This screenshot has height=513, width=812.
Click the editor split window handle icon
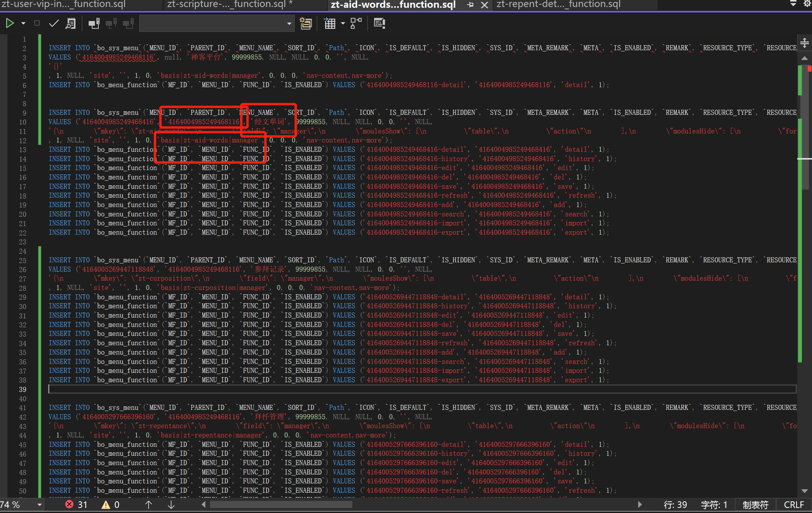[805, 42]
